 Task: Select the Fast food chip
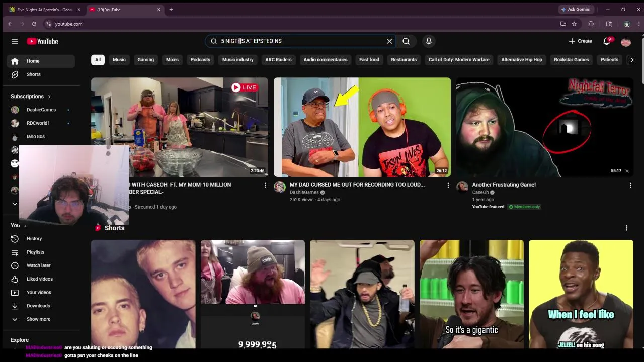tap(369, 60)
